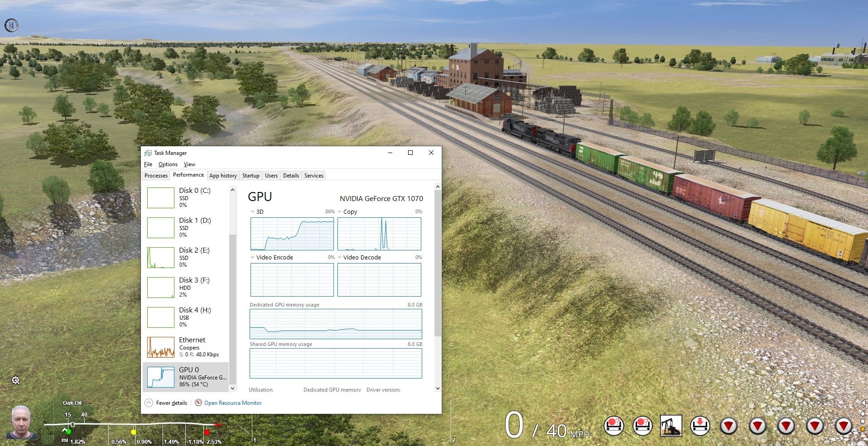Click the magnifier gear icon at left
The image size is (868, 446).
point(15,380)
